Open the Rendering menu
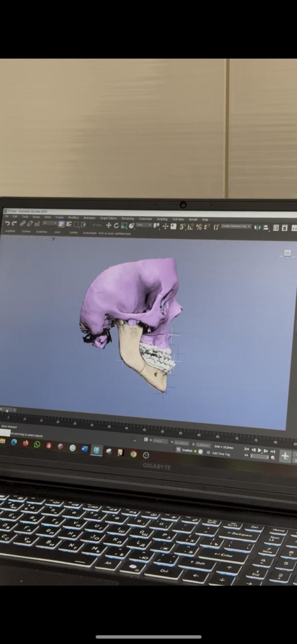 128,218
